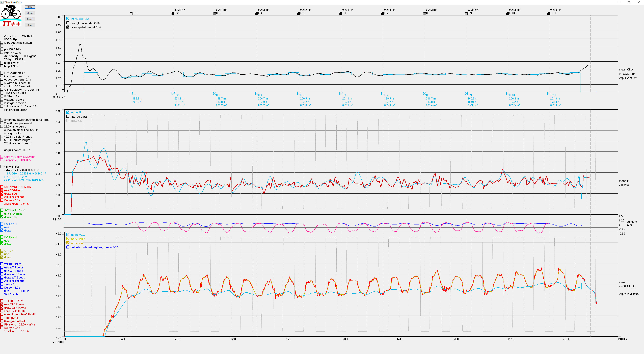
Task: Enable calc global model CdA
Action: click(68, 23)
